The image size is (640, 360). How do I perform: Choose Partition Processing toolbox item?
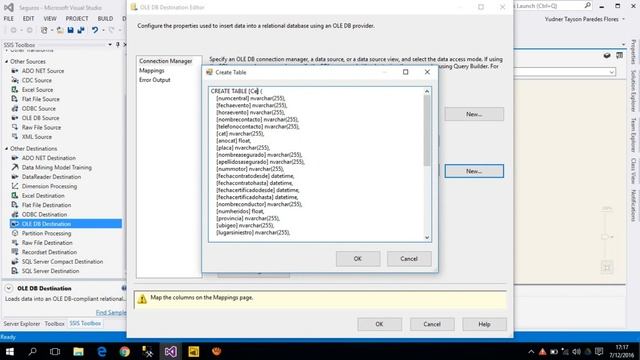(47, 233)
